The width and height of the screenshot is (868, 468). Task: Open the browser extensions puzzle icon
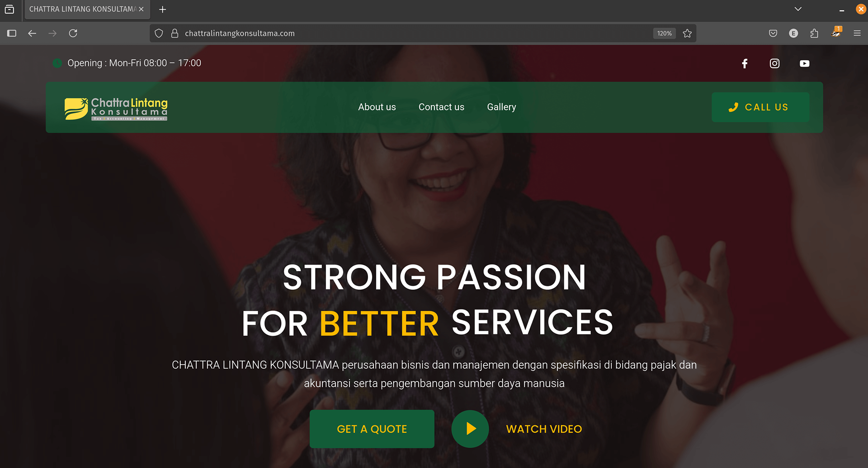(x=814, y=33)
